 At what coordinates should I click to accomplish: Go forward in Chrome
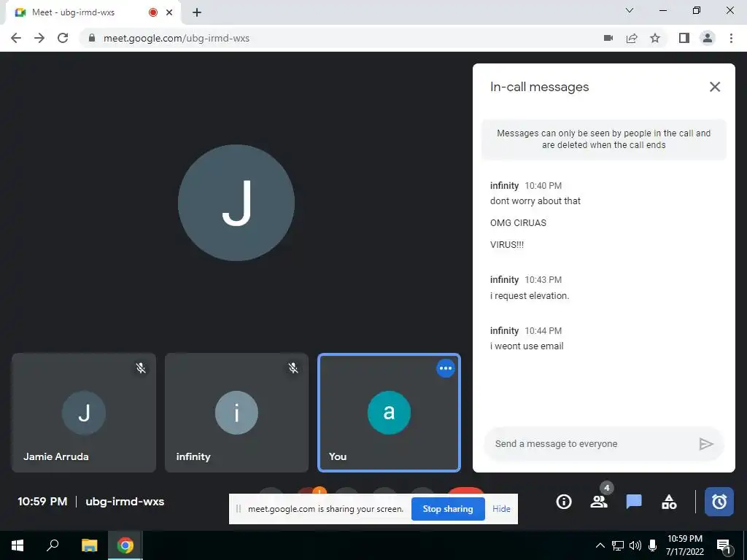tap(39, 38)
